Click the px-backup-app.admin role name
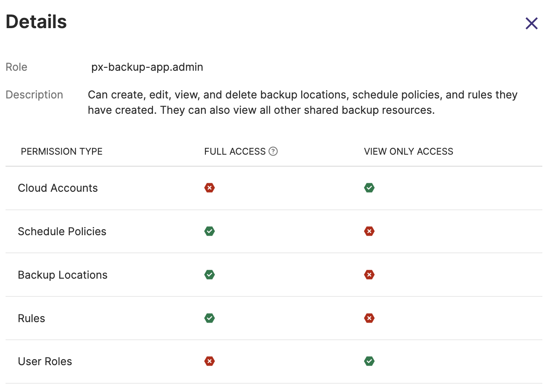The width and height of the screenshot is (553, 392). pos(147,67)
